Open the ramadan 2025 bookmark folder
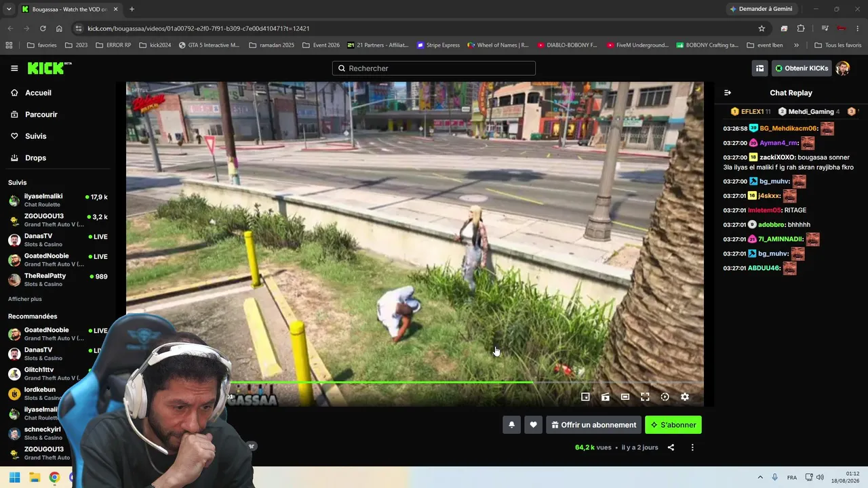The image size is (868, 488). coord(271,45)
